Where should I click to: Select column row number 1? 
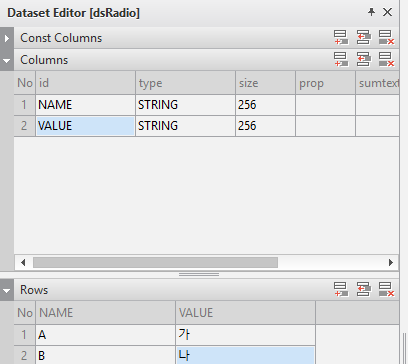24,105
